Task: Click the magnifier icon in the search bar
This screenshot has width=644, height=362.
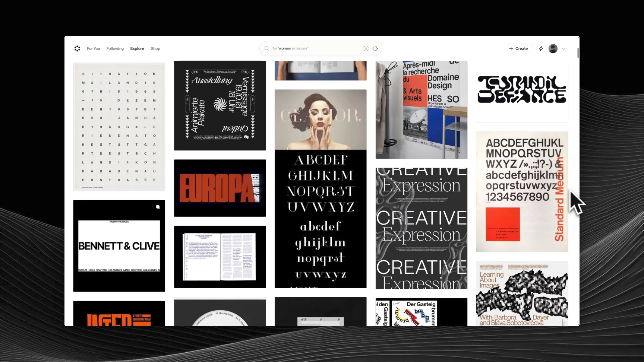Action: pos(266,48)
